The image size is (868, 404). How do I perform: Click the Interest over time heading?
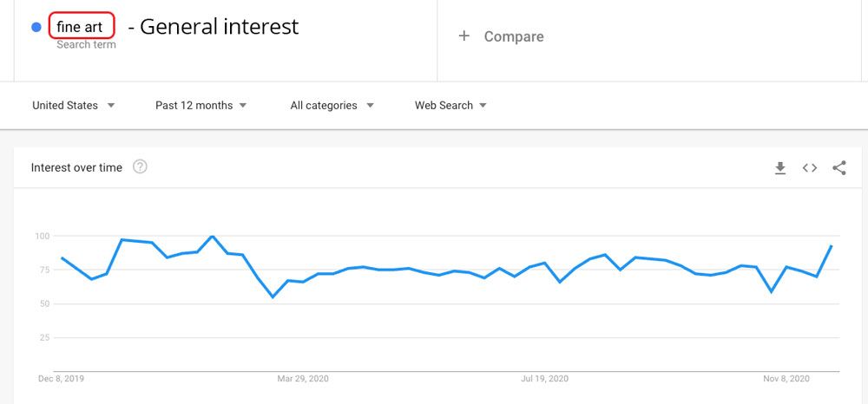point(76,167)
